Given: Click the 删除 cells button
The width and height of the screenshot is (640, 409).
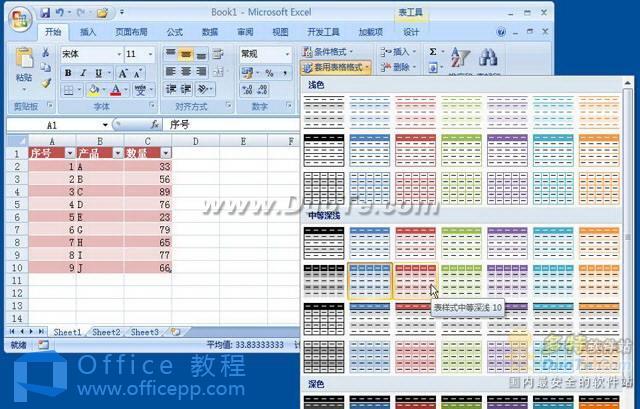Looking at the screenshot, I should (397, 67).
